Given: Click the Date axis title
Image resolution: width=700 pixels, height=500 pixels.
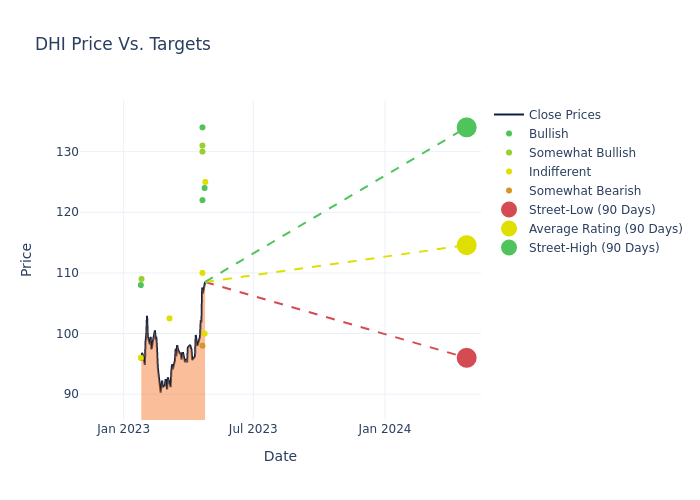Looking at the screenshot, I should tap(280, 456).
